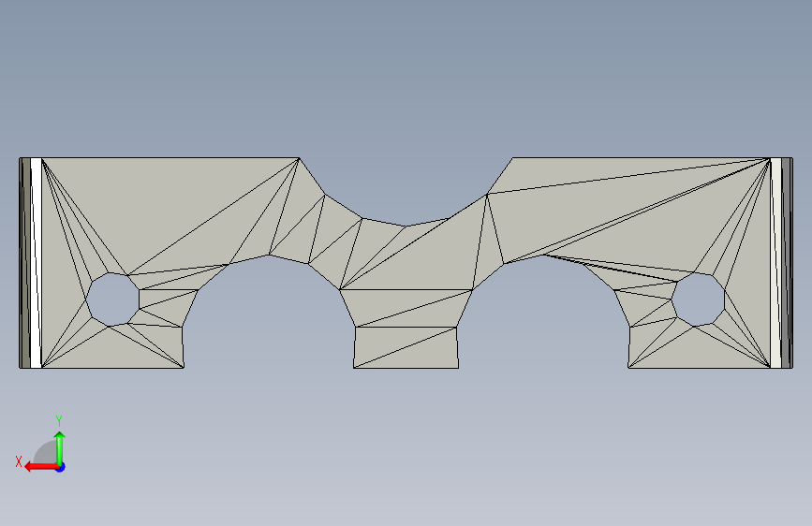Select the right circular hole in the model
This screenshot has height=526, width=812.
(698, 300)
